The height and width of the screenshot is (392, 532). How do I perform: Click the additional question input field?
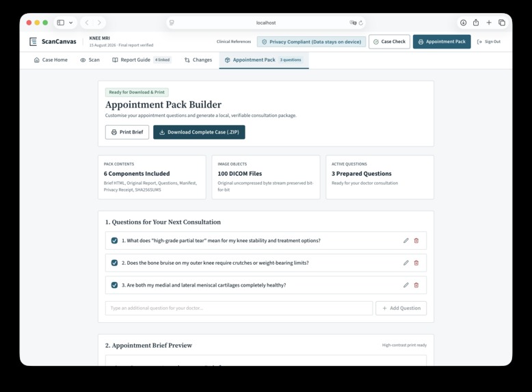[x=239, y=308]
